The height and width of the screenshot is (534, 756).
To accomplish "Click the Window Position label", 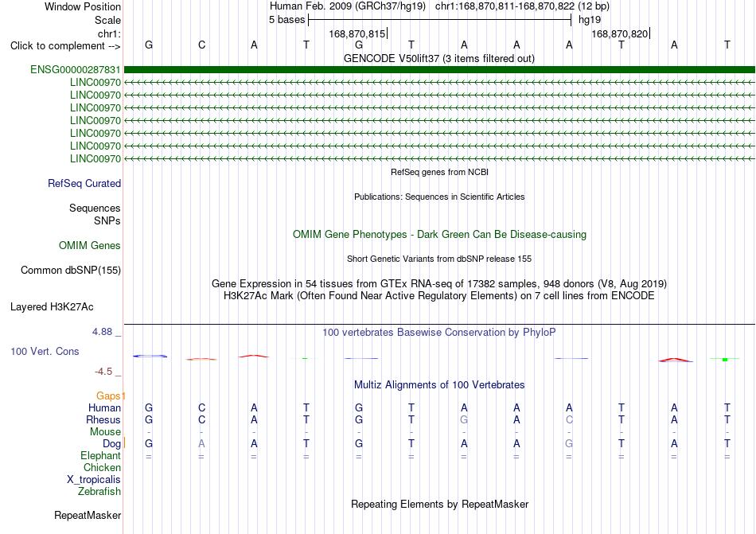I will click(83, 6).
